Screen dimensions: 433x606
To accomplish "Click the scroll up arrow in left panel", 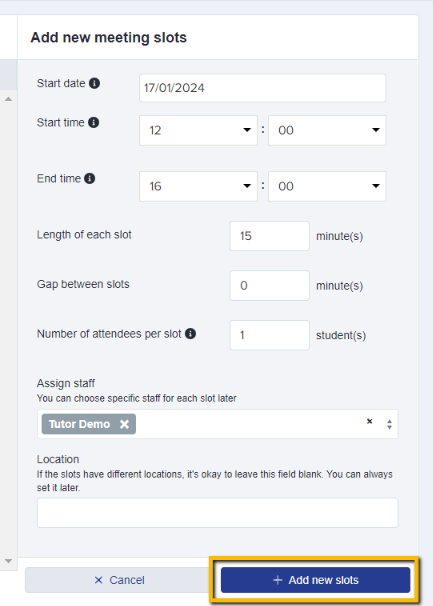I will click(x=9, y=99).
